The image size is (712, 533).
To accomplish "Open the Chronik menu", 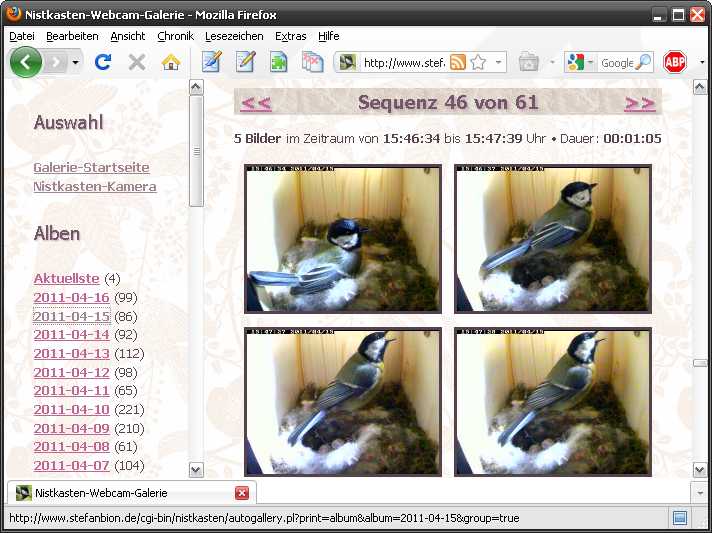I will pyautogui.click(x=175, y=36).
